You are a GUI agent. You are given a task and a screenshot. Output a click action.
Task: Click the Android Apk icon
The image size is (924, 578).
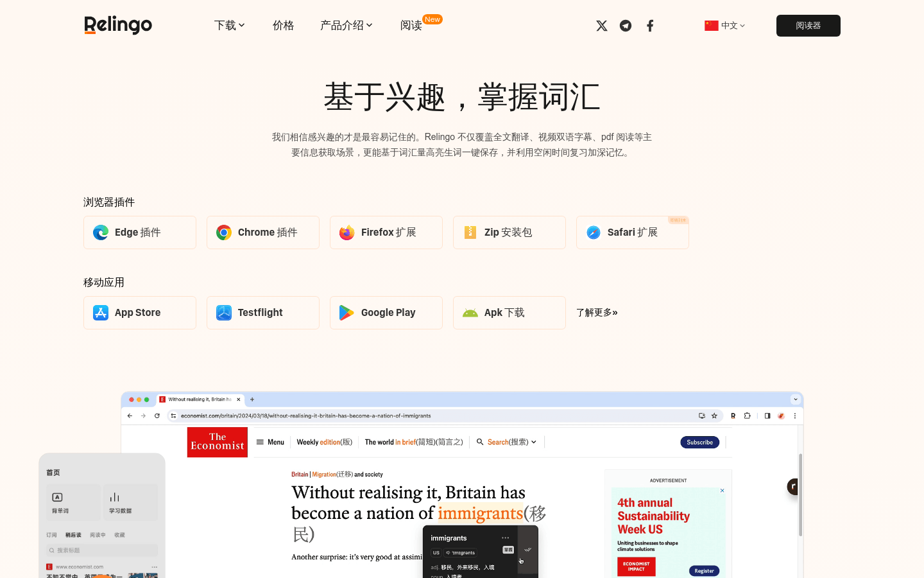[x=470, y=313]
